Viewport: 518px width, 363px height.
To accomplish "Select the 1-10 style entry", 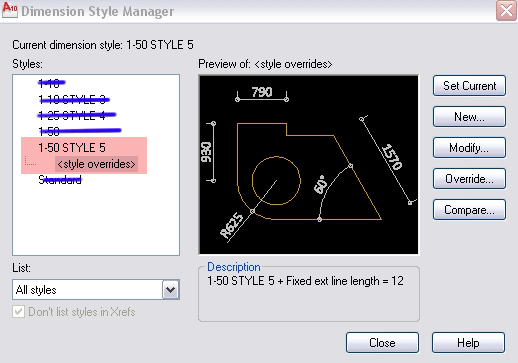I will (49, 83).
